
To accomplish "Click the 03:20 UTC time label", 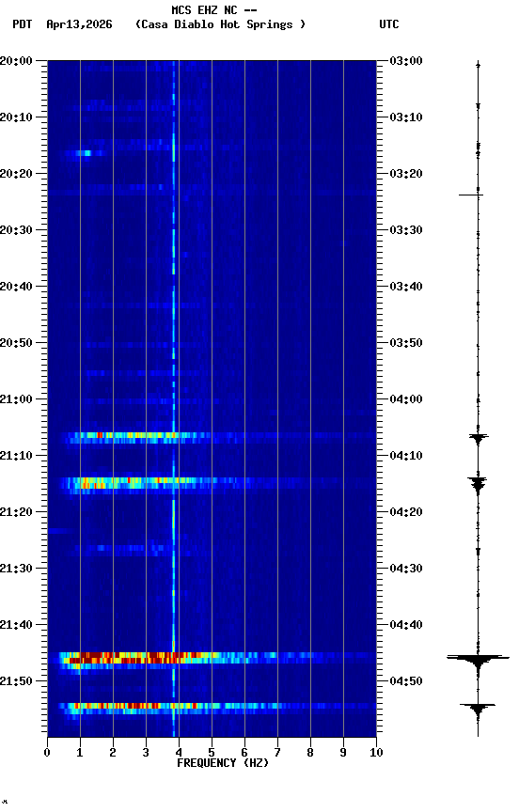I will 406,174.
